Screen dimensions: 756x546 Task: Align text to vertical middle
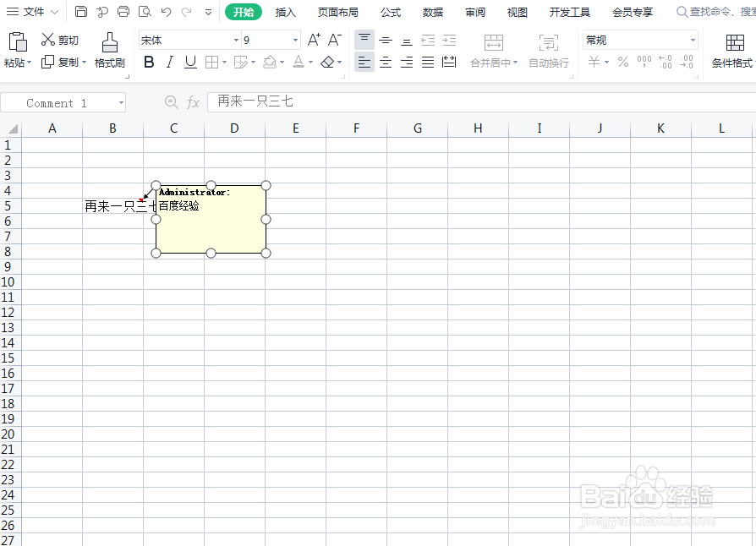pos(386,41)
